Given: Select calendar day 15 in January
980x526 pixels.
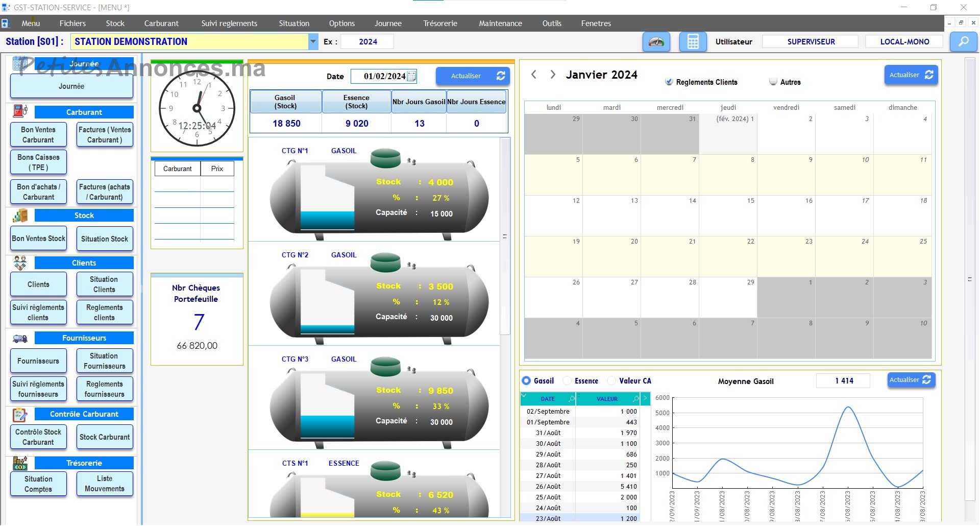Looking at the screenshot, I should click(x=728, y=216).
